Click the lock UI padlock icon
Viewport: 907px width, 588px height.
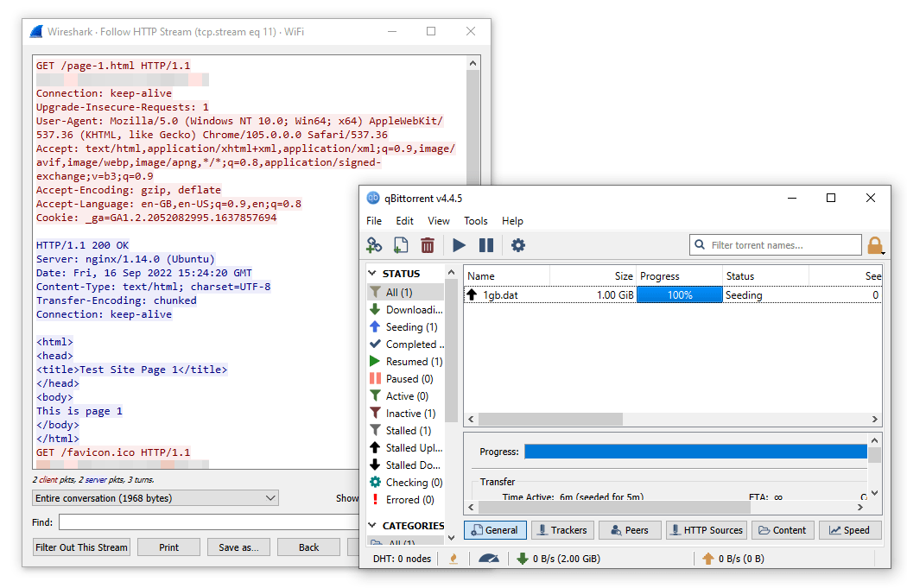coord(876,246)
